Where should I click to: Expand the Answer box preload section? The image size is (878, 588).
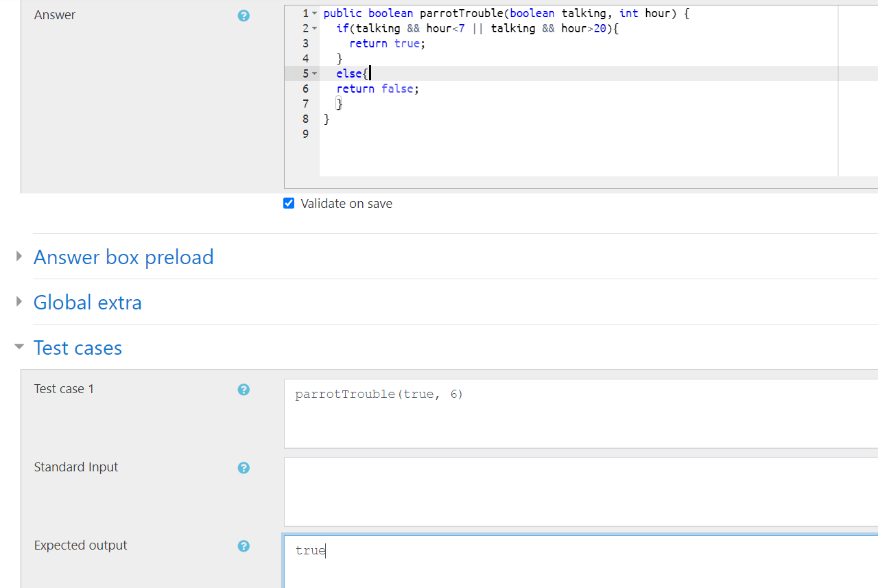click(19, 256)
